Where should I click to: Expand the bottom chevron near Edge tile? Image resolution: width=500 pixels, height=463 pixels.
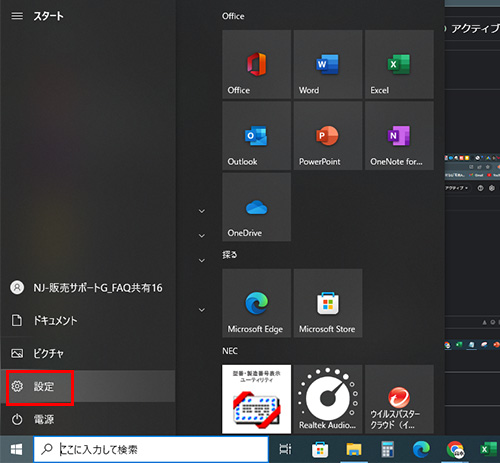point(202,310)
